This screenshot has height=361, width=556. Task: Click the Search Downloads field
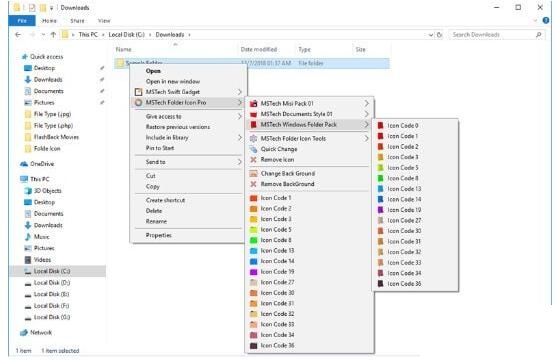496,35
